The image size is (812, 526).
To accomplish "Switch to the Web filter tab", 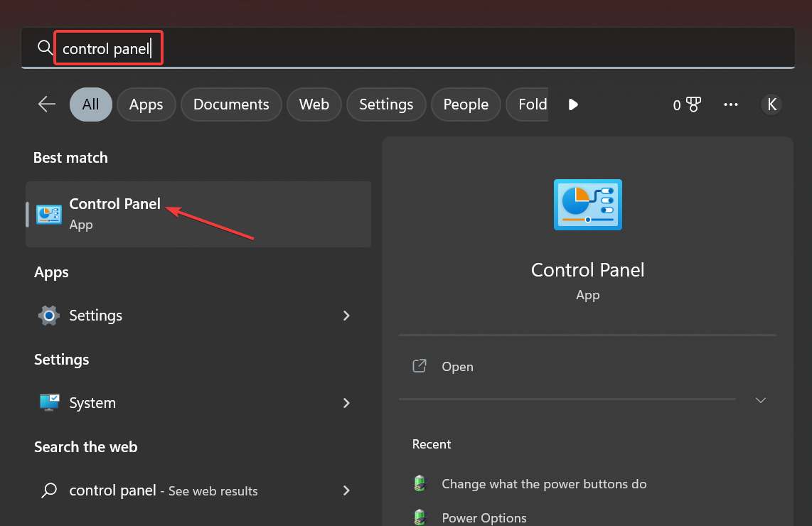I will click(314, 104).
